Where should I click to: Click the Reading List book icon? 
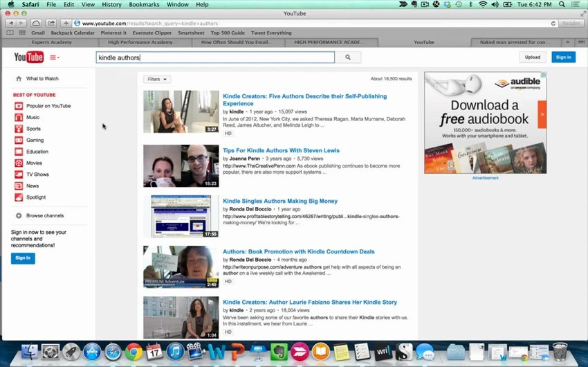pos(10,33)
